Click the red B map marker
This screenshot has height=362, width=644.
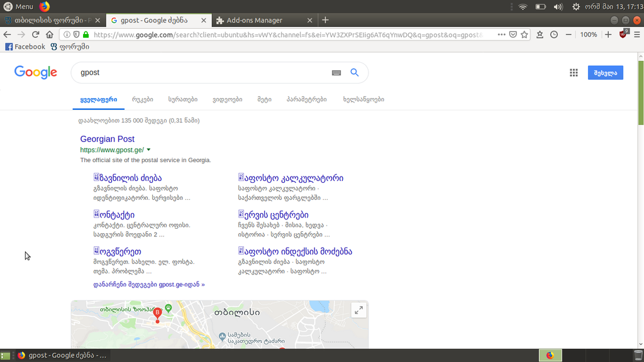point(157,314)
